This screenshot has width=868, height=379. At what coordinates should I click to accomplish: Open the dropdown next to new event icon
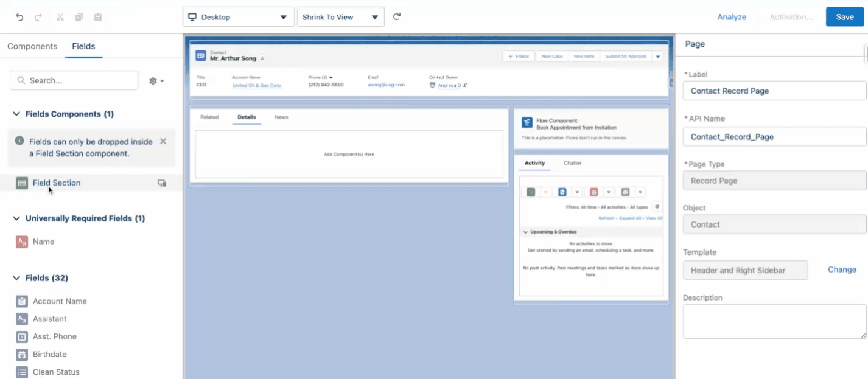pos(609,192)
